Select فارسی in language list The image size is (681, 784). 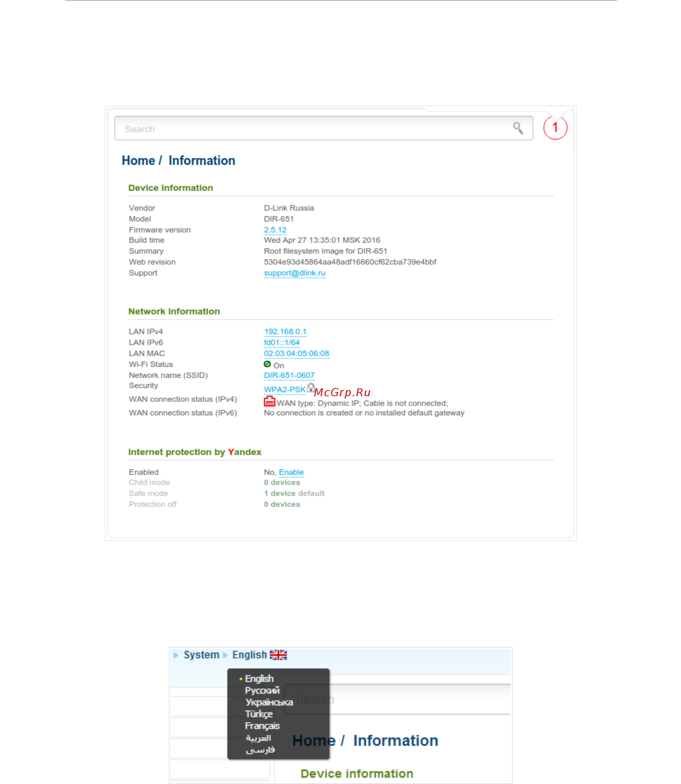pyautogui.click(x=260, y=750)
